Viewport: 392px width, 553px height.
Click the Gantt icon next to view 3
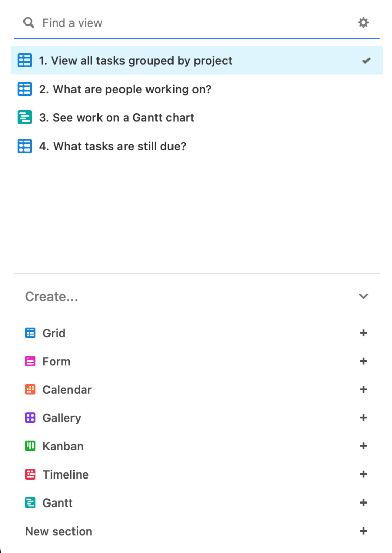pos(24,117)
